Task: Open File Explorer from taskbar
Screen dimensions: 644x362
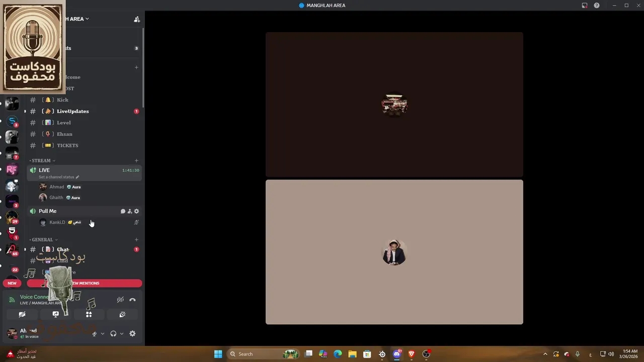Action: click(x=352, y=354)
